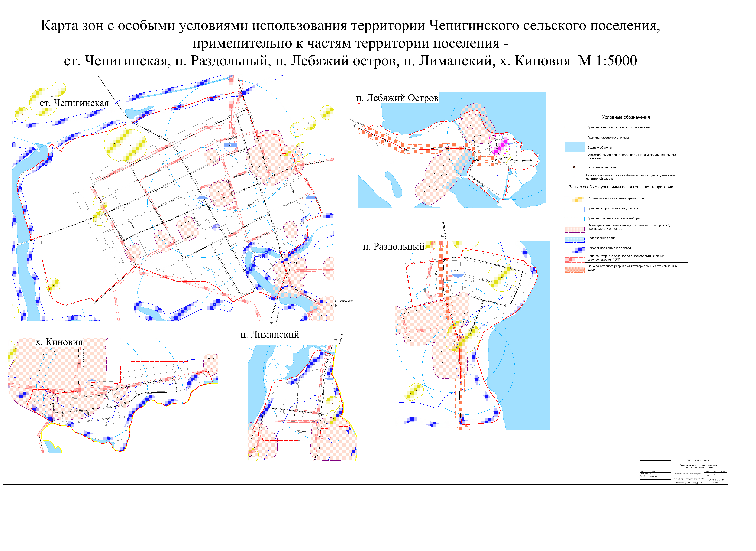Click the 'Бедоева' name in title block
This screenshot has height=551, width=756.
[653, 472]
